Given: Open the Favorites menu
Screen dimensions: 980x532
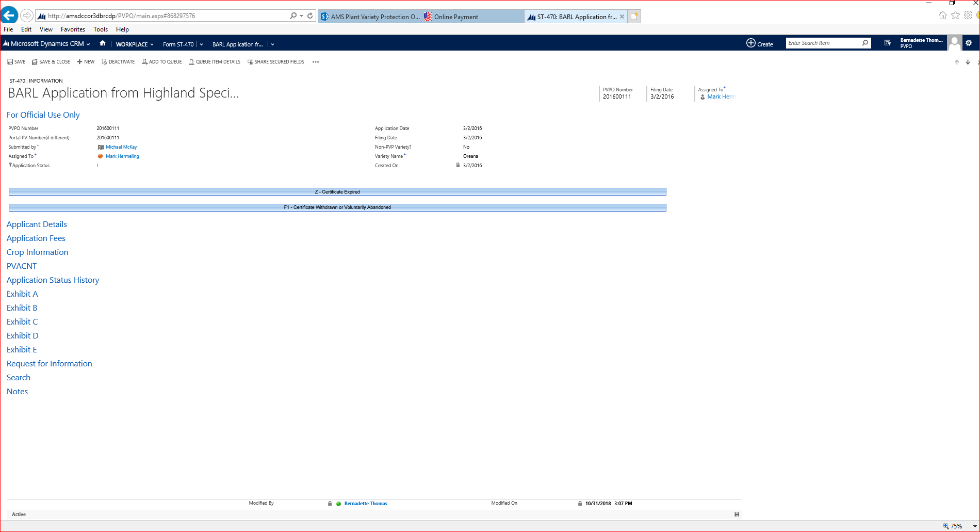Looking at the screenshot, I should point(73,29).
